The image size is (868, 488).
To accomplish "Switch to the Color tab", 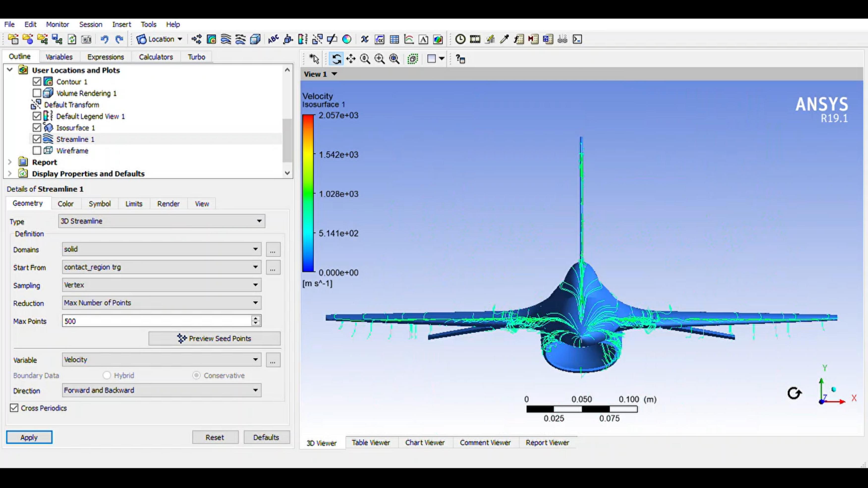I will pos(65,204).
